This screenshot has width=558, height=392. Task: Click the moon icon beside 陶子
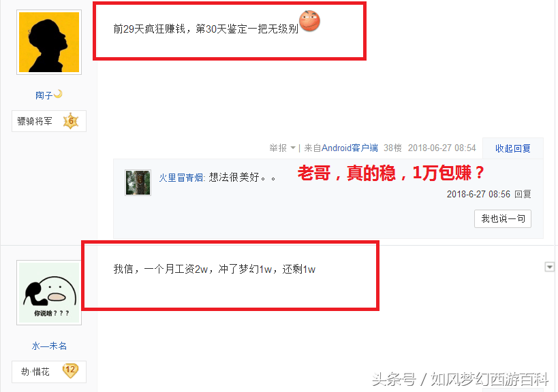click(x=58, y=94)
